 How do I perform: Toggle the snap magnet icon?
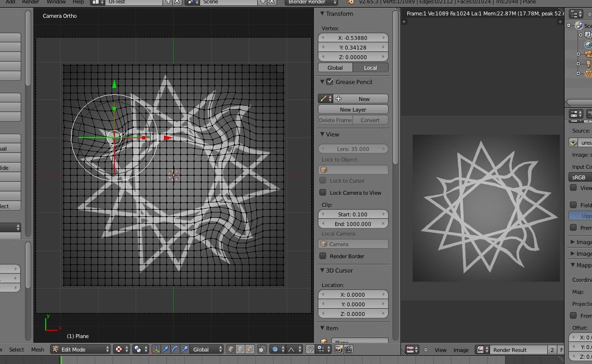coord(311,350)
